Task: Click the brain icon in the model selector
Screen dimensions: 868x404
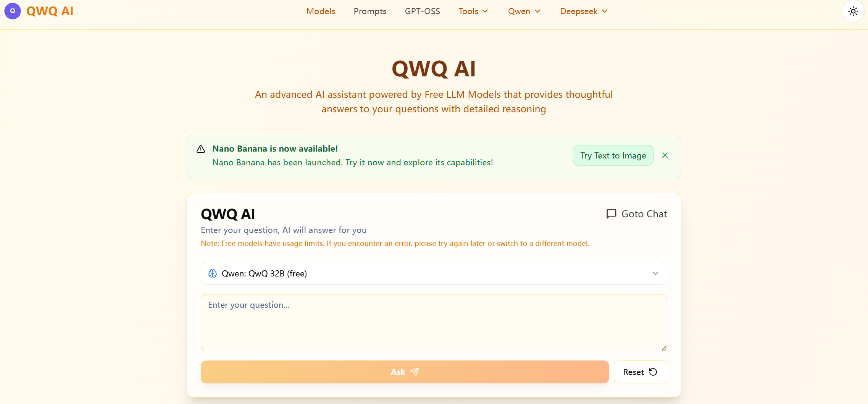Action: click(213, 273)
